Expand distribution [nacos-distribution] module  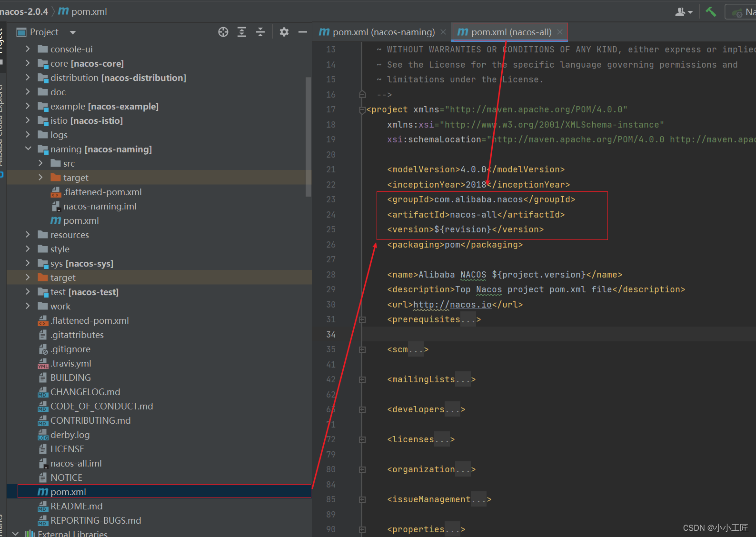tap(28, 78)
